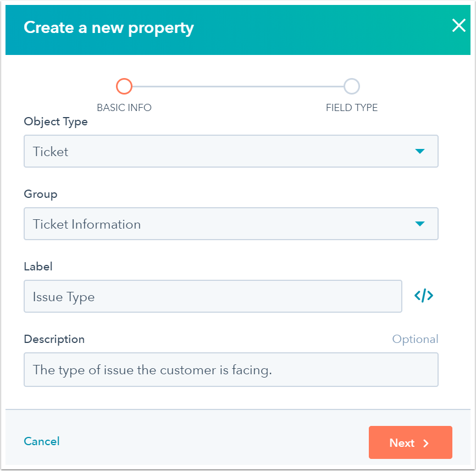Click the internal name code icon

coord(423,296)
